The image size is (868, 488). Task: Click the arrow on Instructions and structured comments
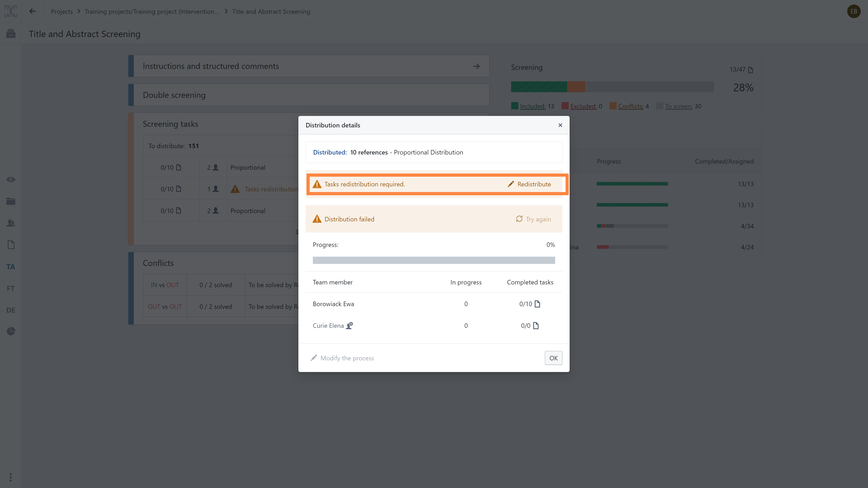(x=476, y=66)
